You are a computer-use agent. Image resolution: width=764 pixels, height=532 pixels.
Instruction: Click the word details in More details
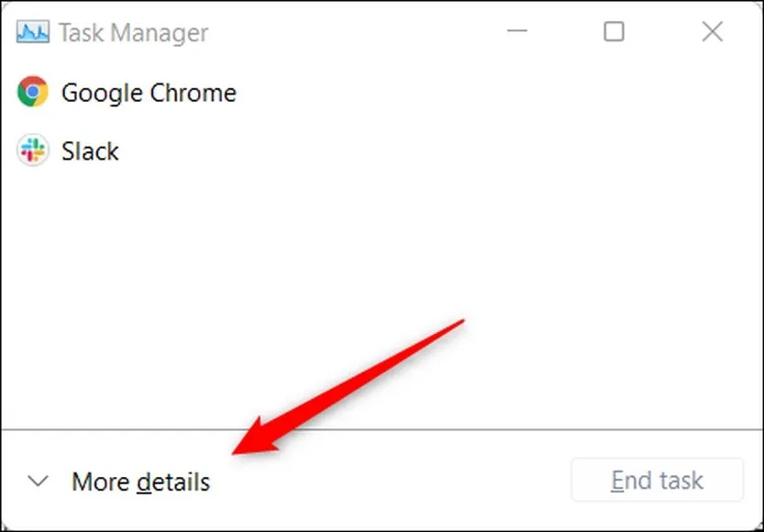click(x=173, y=482)
